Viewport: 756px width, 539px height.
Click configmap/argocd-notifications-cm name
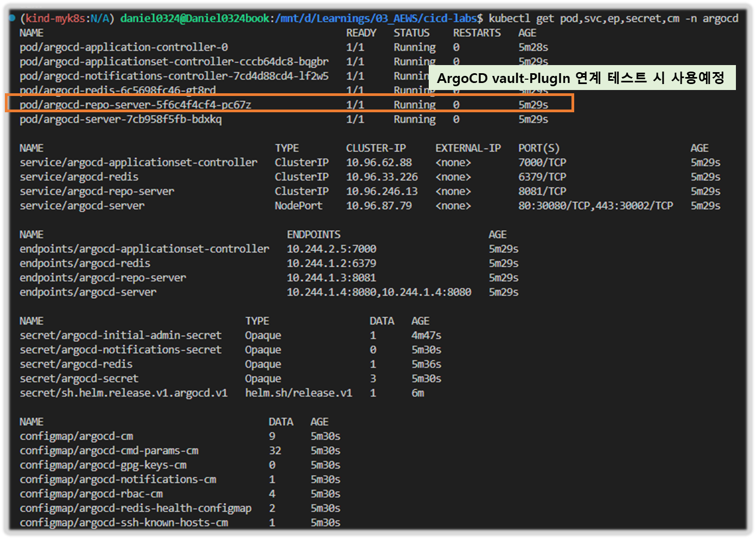[118, 479]
